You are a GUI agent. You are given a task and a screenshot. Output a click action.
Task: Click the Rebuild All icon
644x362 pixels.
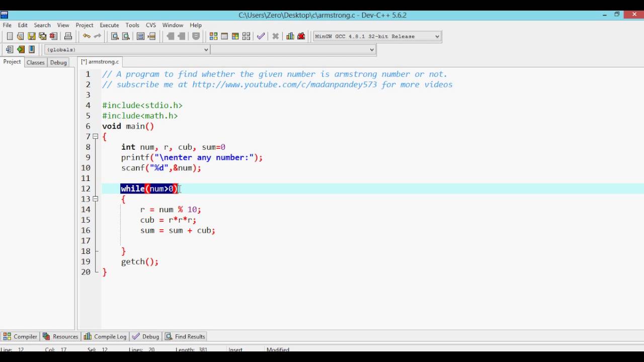coord(246,36)
